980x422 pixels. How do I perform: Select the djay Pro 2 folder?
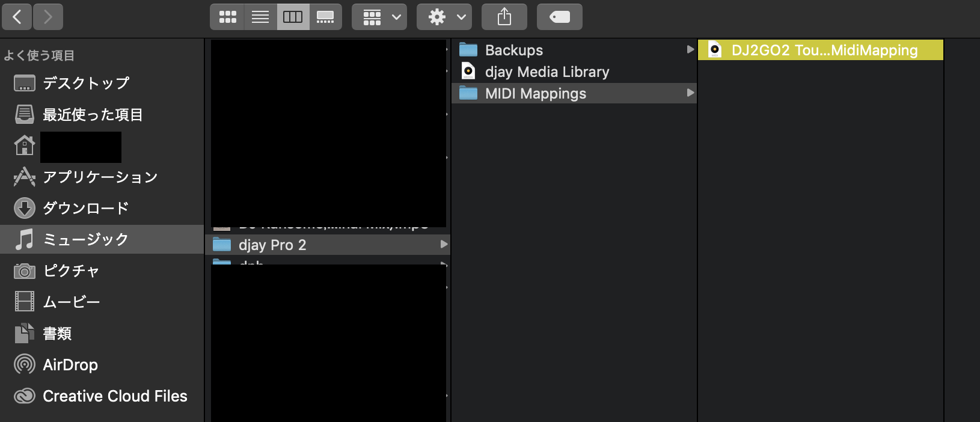pos(272,245)
